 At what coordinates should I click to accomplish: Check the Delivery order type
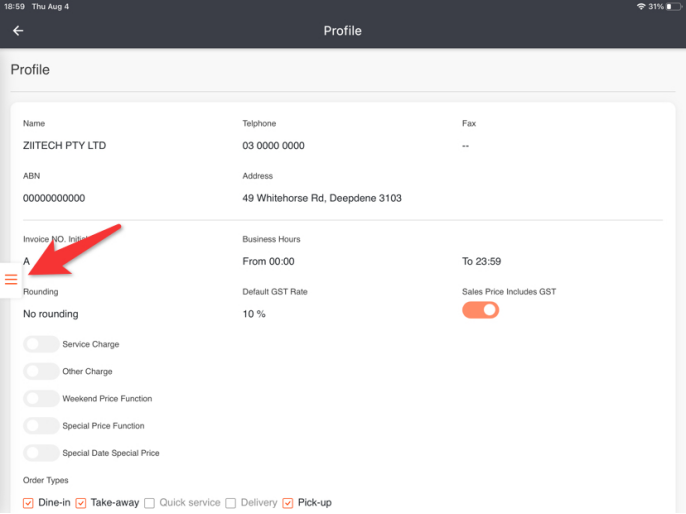pos(231,502)
